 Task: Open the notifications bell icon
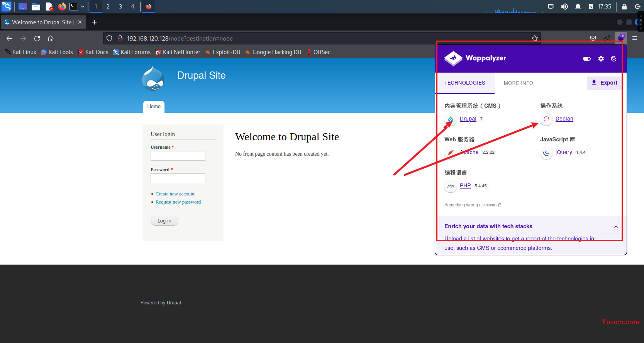coord(578,7)
